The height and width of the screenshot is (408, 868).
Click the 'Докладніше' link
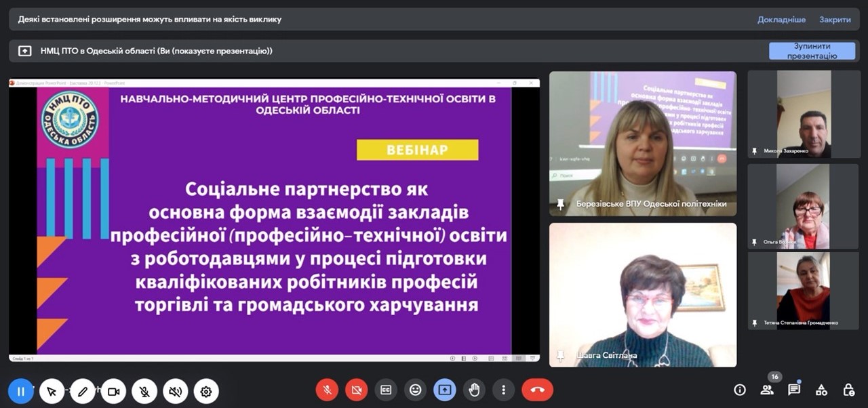pos(781,20)
